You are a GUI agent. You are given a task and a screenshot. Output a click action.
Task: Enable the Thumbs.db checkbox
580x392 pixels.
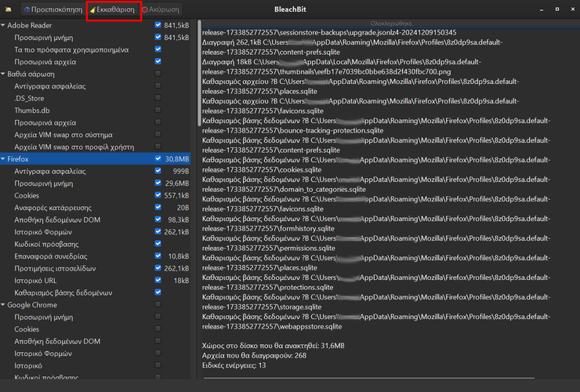158,111
